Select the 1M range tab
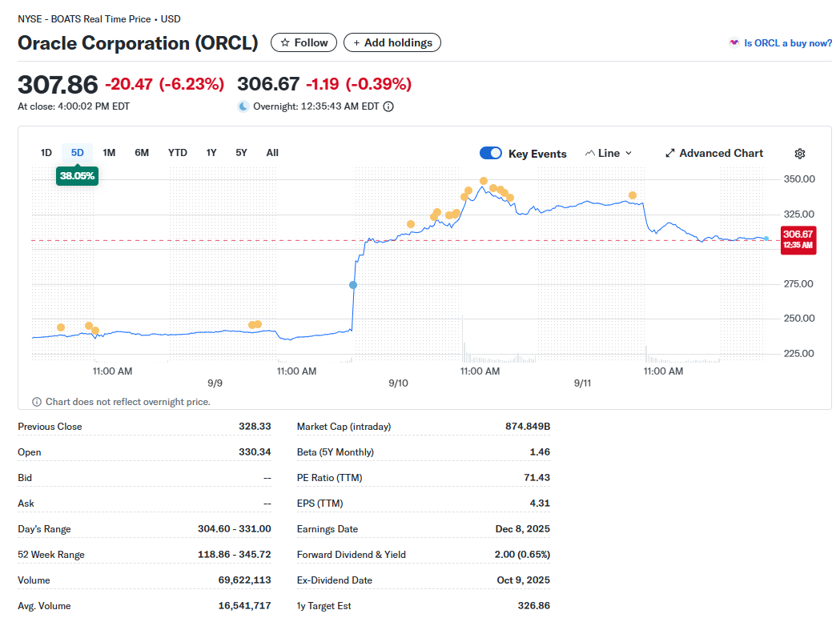Viewport: 840px width, 618px height. click(x=109, y=153)
